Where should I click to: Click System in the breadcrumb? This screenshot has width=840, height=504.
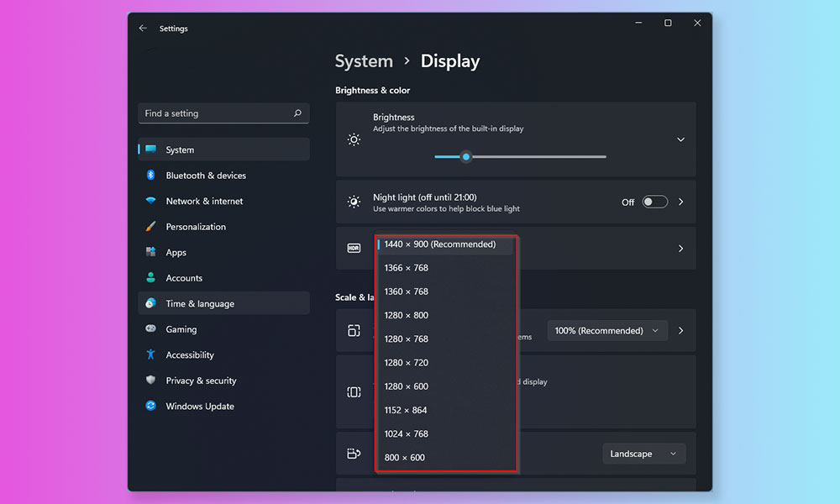pyautogui.click(x=364, y=61)
